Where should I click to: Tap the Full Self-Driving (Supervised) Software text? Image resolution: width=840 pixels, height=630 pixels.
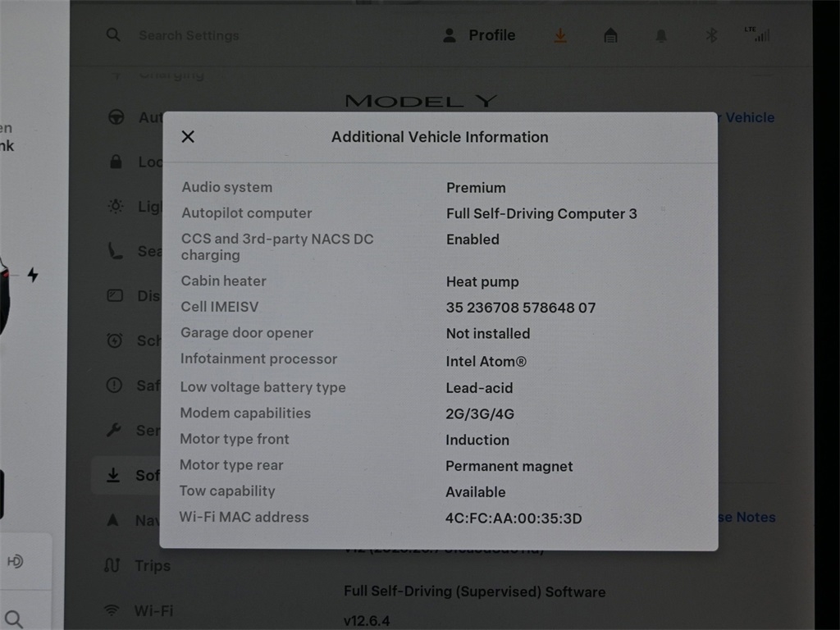tap(475, 591)
